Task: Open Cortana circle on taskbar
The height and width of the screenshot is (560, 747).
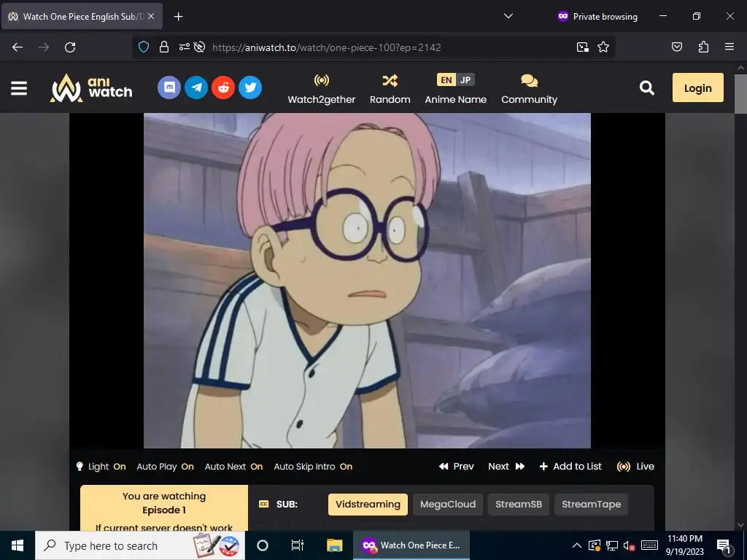Action: (x=263, y=545)
